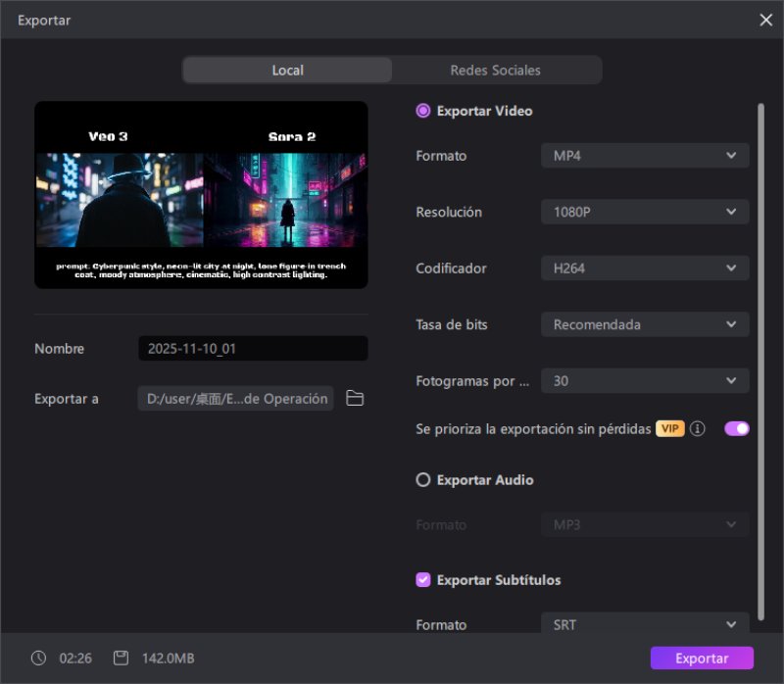The image size is (784, 684).
Task: Click the file size disk icon
Action: coord(121,659)
